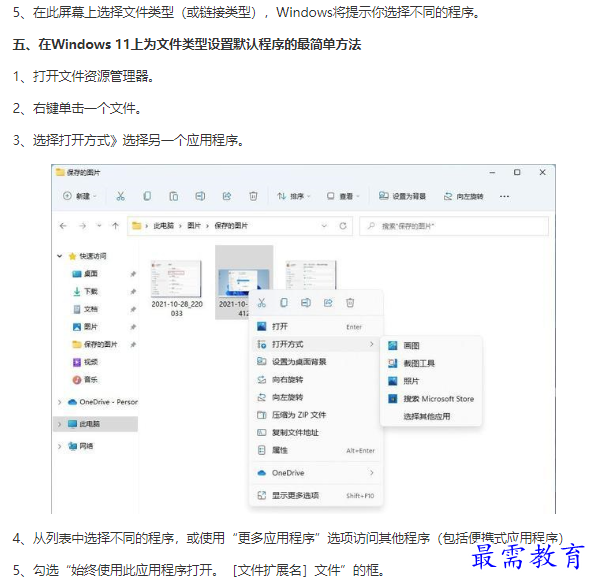Open the recent locations chevron near the nav arrows
This screenshot has width=593, height=588.
[99, 226]
